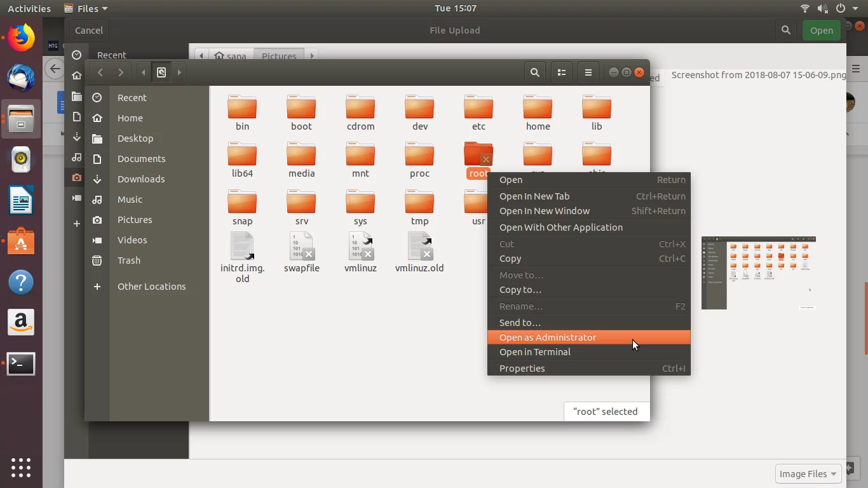This screenshot has width=868, height=488.
Task: Click the screenshot preview thumbnail
Action: pos(758,273)
